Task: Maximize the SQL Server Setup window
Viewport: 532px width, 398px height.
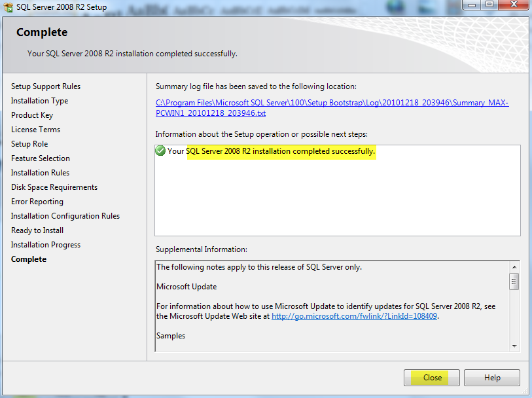Action: click(x=489, y=5)
